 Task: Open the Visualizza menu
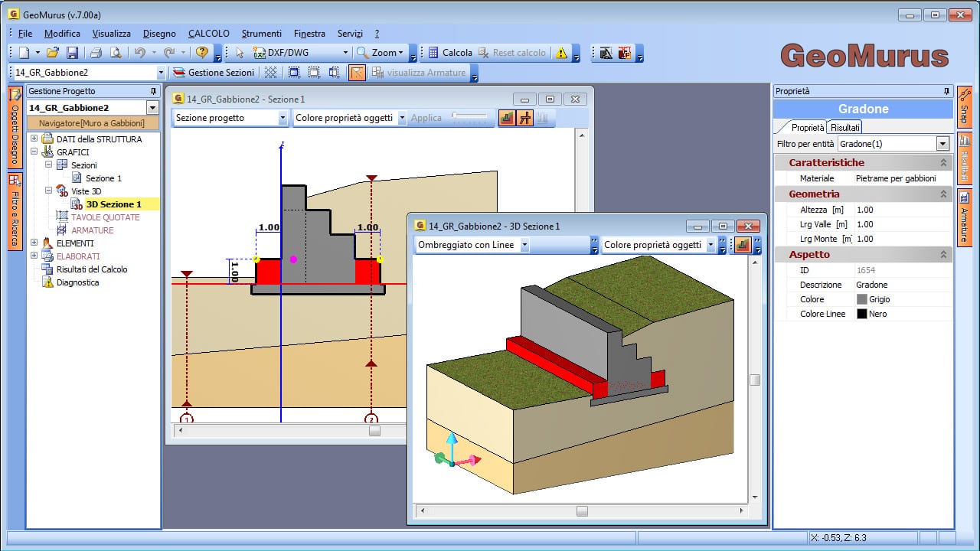click(x=112, y=34)
